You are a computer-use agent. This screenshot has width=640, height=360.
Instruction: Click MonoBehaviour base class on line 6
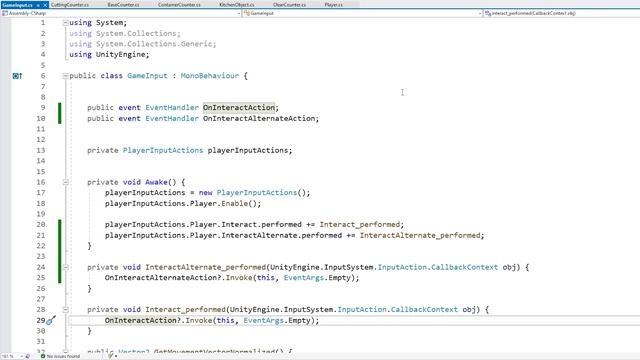point(210,76)
